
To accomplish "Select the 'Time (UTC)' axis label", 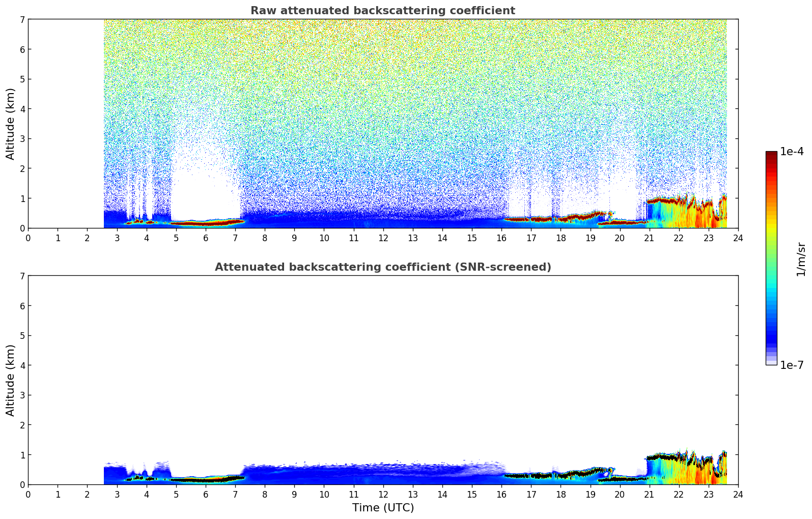I will point(383,508).
